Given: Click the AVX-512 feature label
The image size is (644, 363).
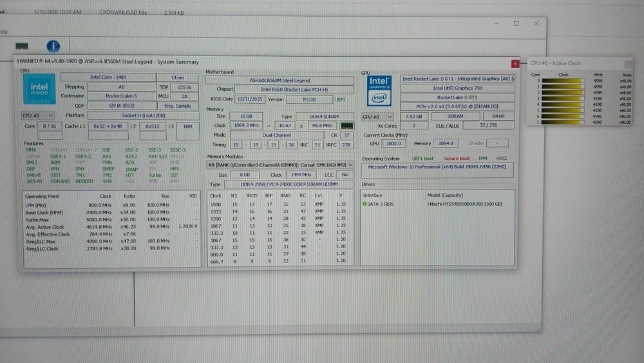Looking at the screenshot, I should [x=158, y=156].
